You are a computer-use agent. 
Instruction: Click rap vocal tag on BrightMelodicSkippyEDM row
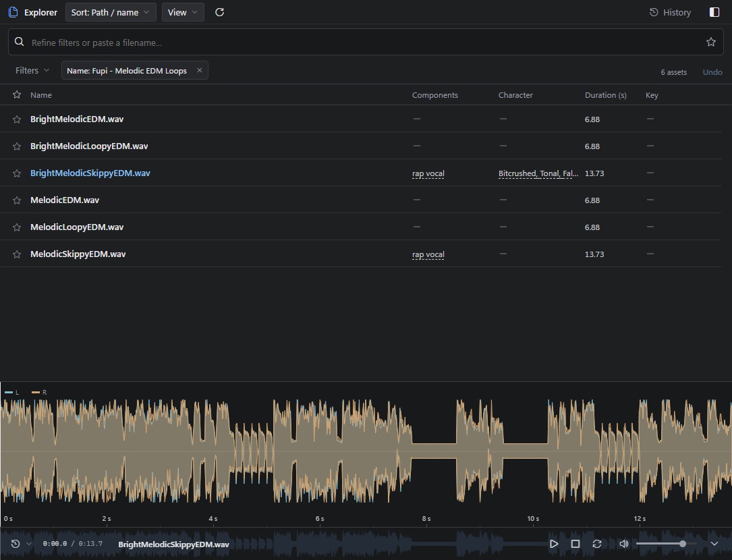[x=428, y=173]
